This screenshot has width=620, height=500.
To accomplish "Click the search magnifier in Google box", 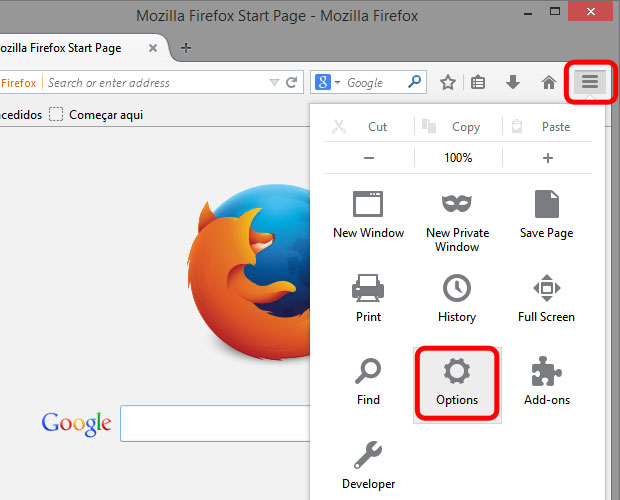I will pyautogui.click(x=414, y=82).
